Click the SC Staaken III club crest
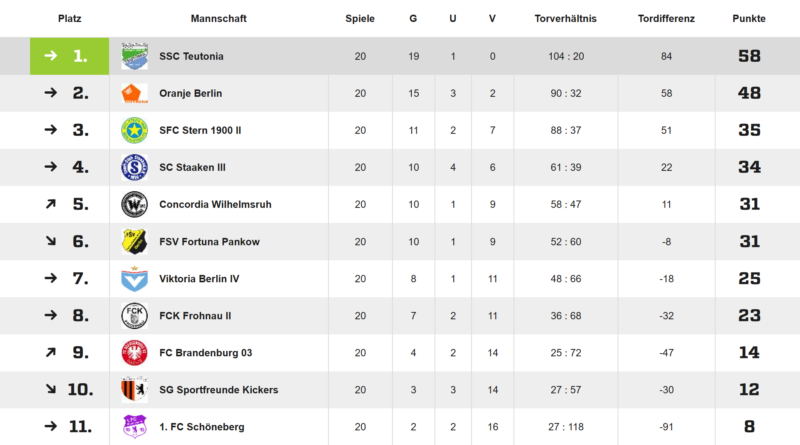 point(134,167)
